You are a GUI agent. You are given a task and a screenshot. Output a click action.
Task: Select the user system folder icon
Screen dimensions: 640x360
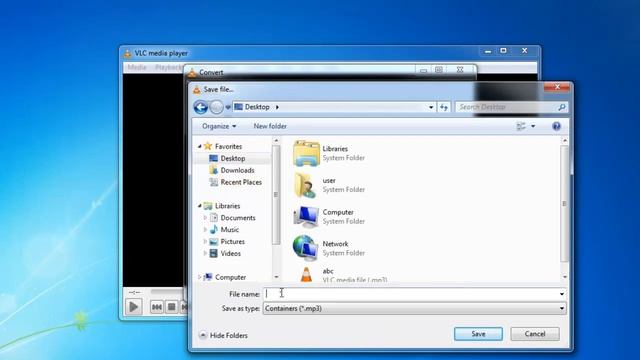306,185
